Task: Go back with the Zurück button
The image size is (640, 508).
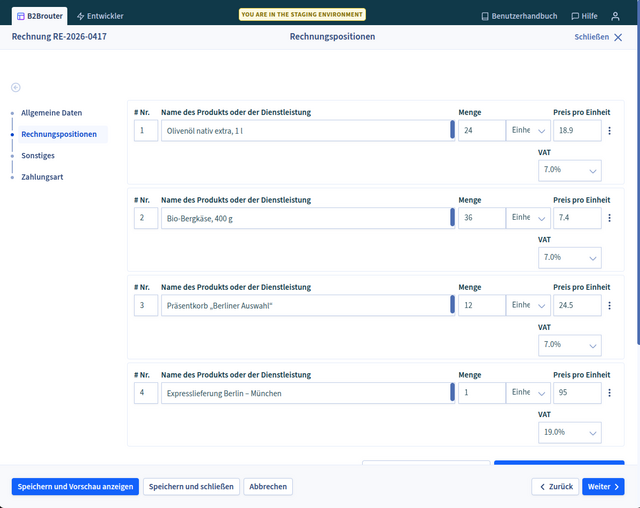Action: (555, 486)
